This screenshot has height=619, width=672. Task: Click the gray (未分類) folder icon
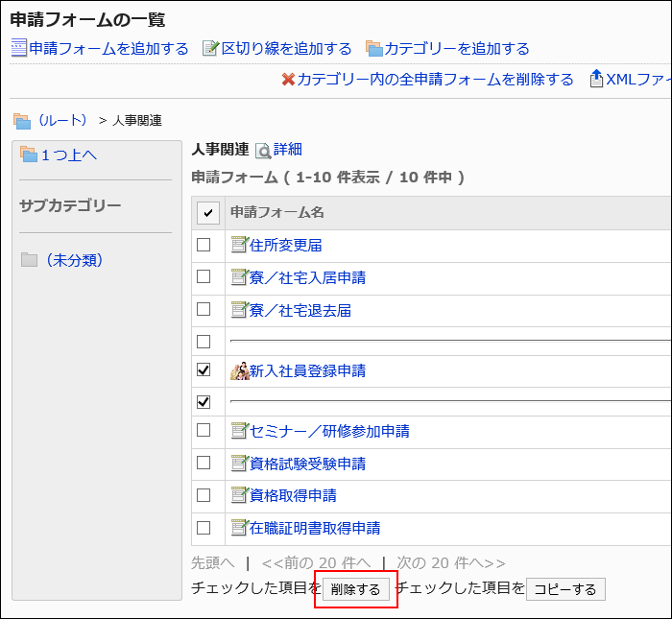(29, 259)
